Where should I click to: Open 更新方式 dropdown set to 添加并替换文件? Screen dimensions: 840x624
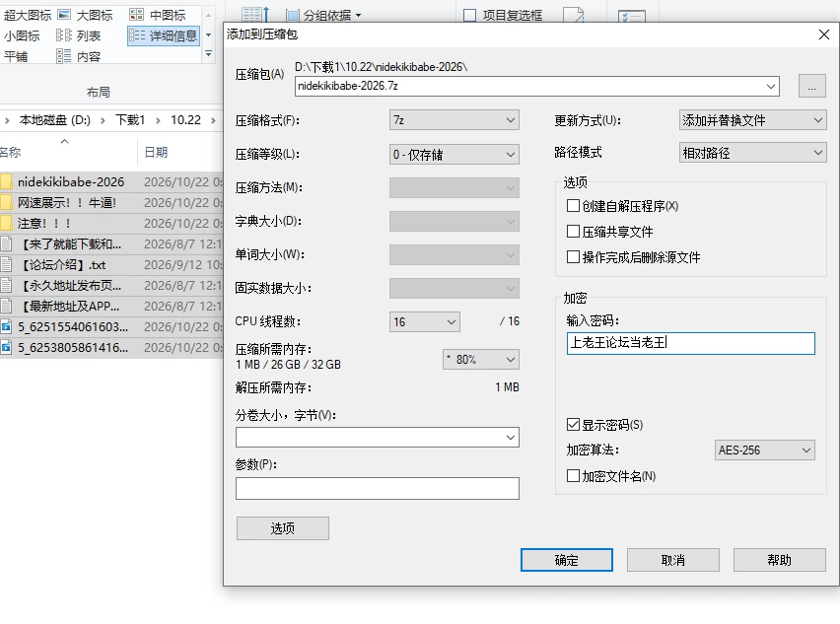point(752,120)
